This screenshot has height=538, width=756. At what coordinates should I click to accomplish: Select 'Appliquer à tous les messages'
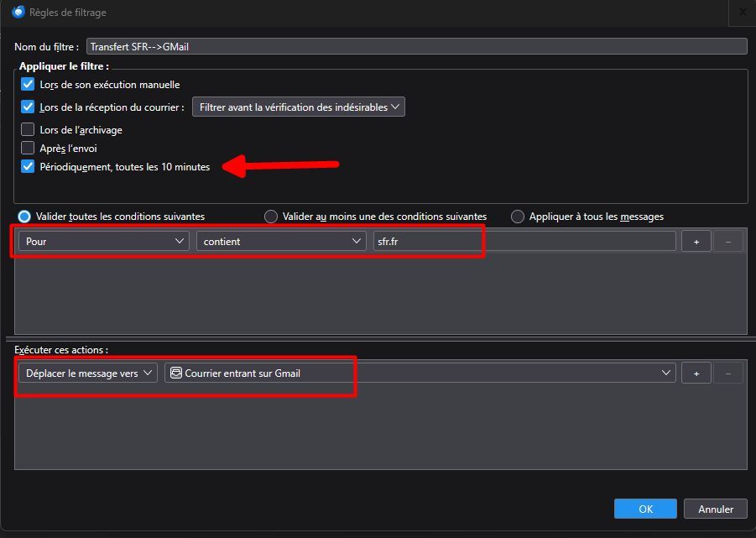(518, 217)
